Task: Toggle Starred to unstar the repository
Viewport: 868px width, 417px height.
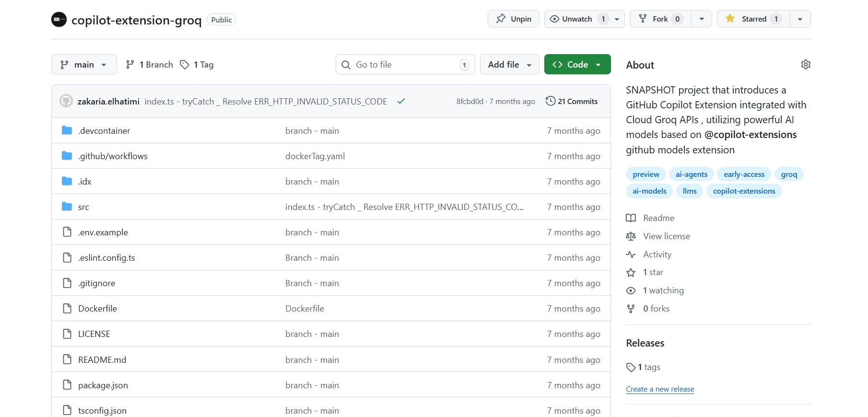Action: point(753,19)
